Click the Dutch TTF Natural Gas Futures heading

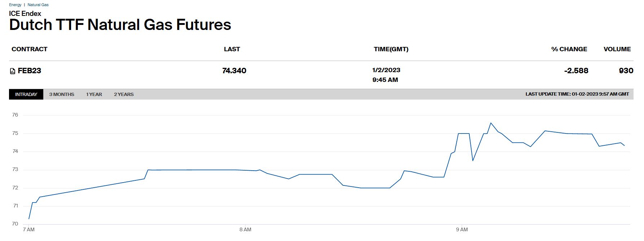click(x=120, y=25)
